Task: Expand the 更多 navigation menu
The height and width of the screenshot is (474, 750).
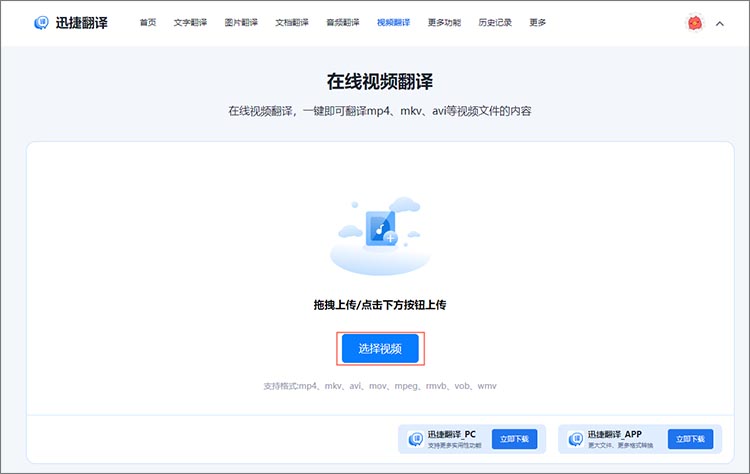Action: 538,22
